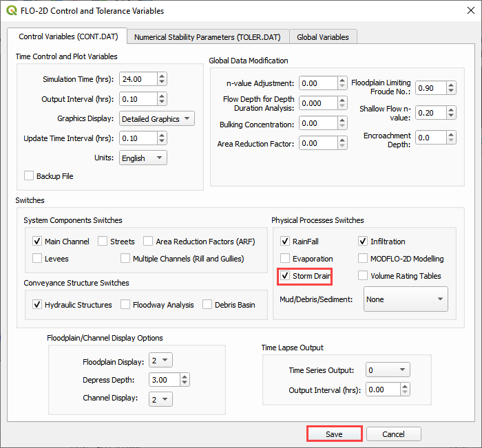Cancel the dialog changes
Viewport: 482px width, 448px height.
pos(393,434)
